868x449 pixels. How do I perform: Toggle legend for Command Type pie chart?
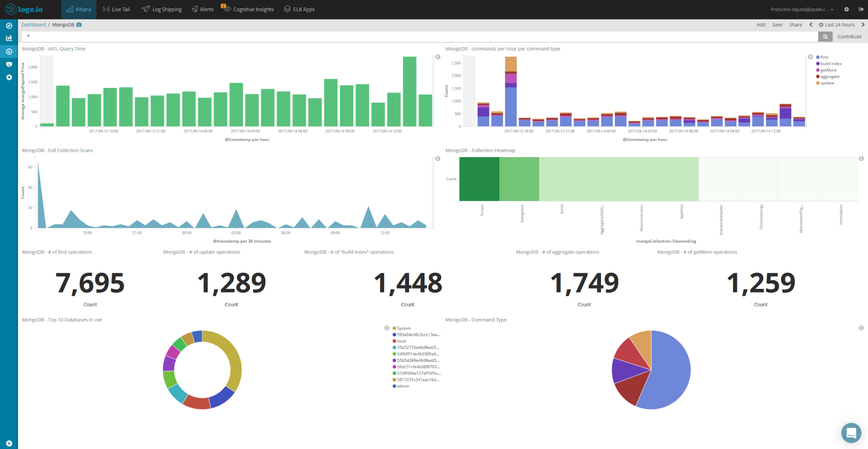click(861, 328)
